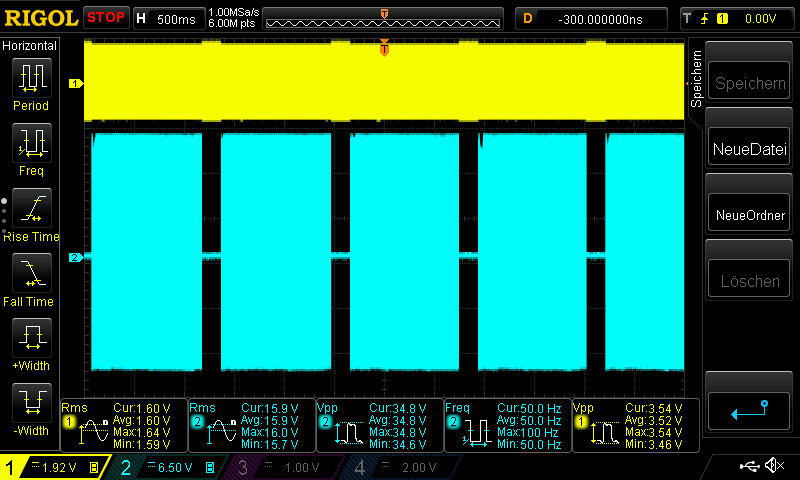Viewport: 800px width, 480px height.
Task: Click the back arrow return button
Action: point(749,410)
